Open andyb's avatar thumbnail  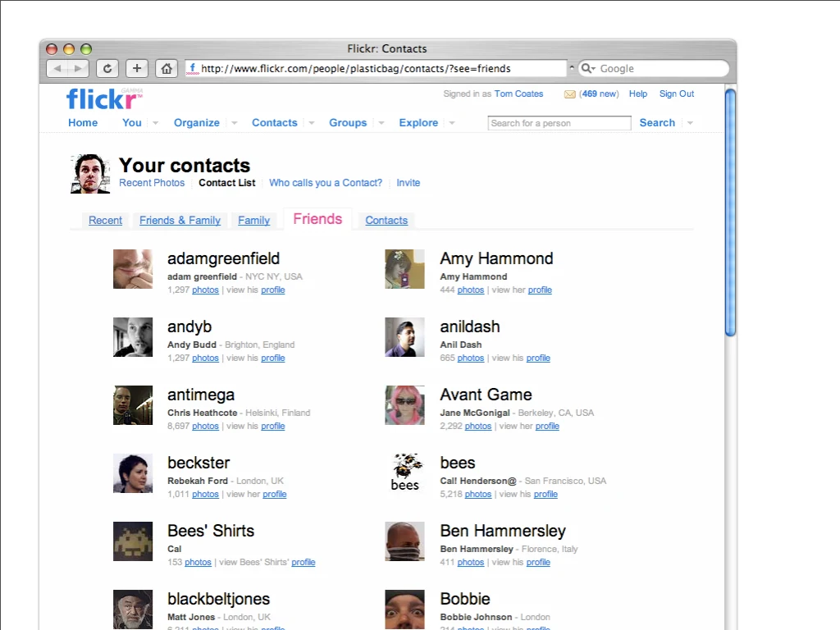[x=133, y=337]
